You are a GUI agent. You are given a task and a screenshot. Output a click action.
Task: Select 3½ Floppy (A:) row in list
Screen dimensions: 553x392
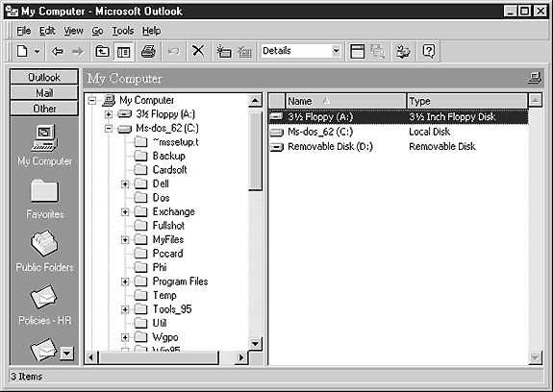(398, 117)
